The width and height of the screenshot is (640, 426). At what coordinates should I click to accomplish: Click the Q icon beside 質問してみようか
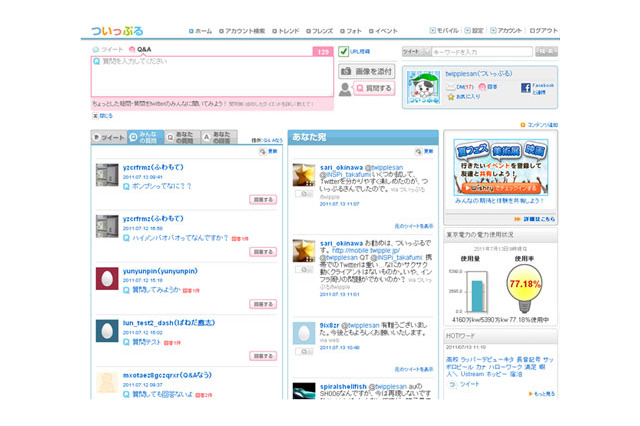pyautogui.click(x=126, y=290)
